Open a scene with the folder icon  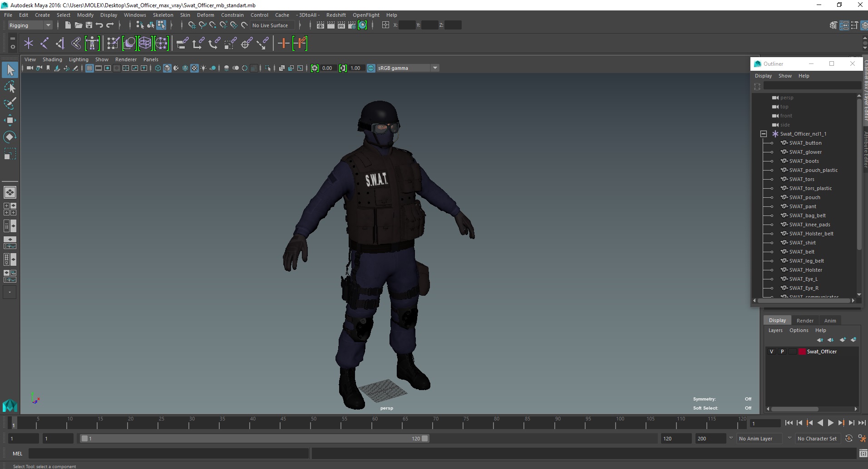click(x=78, y=25)
